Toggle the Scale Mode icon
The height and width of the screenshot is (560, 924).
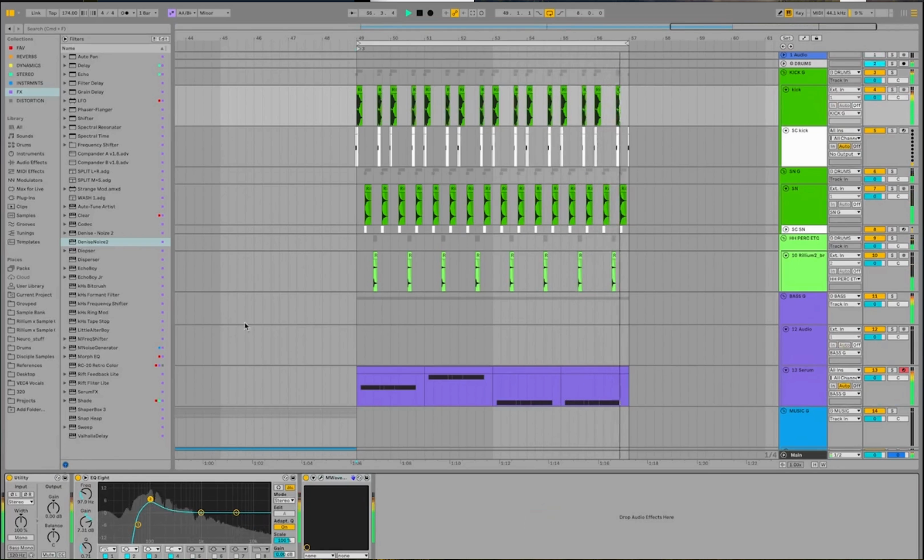pos(172,13)
